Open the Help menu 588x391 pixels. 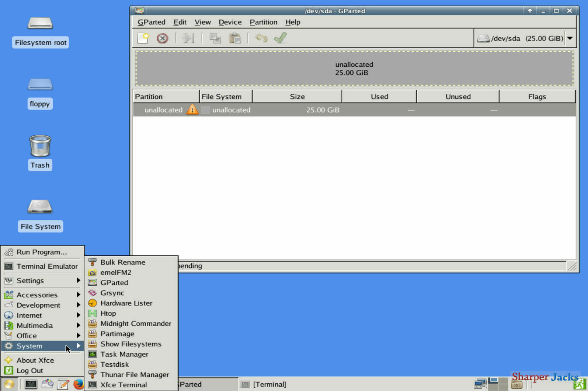(293, 22)
